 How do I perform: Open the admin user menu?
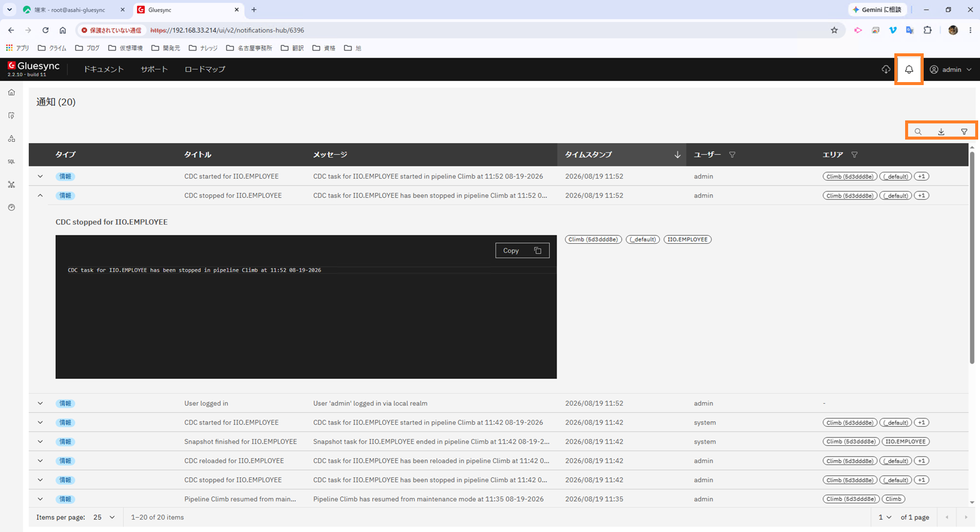(x=951, y=69)
